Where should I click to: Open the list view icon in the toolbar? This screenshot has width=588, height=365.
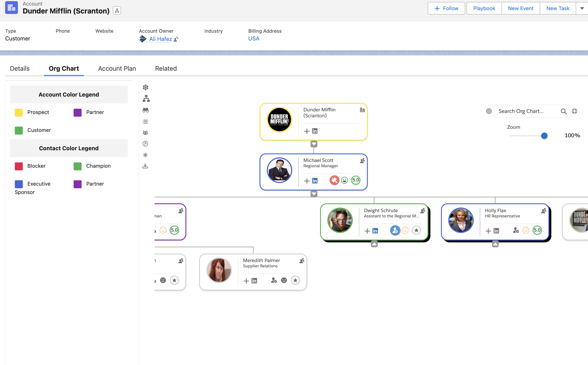[x=145, y=122]
